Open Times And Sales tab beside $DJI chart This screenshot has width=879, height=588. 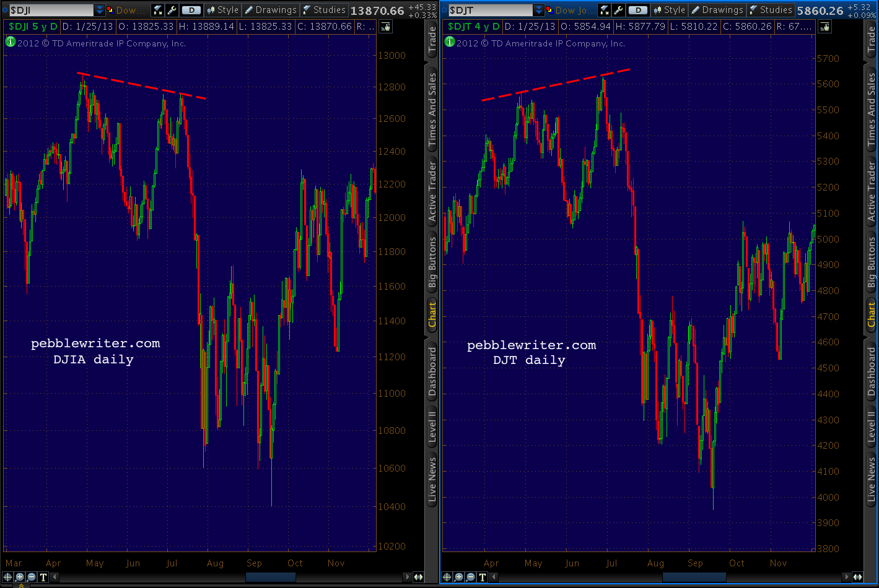(432, 109)
